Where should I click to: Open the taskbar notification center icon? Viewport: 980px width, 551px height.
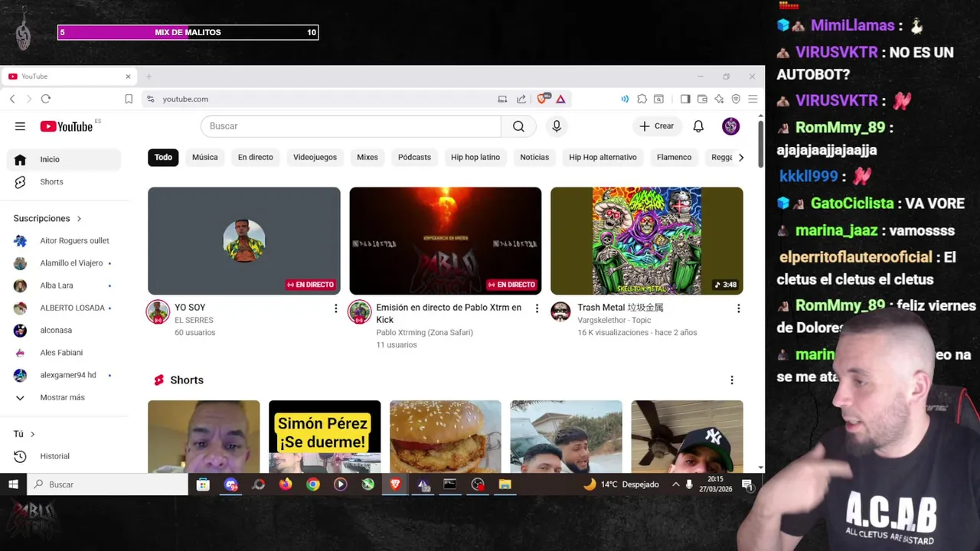(x=747, y=484)
